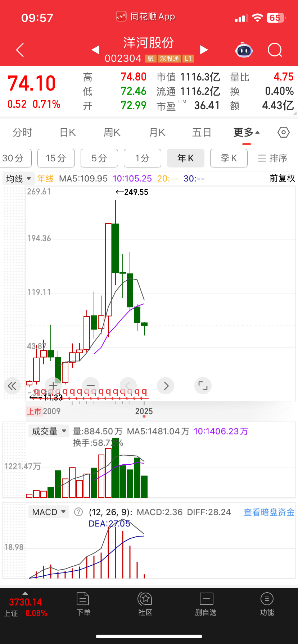Choose the 5分 period
Screen dimensions: 298x644
(99, 158)
